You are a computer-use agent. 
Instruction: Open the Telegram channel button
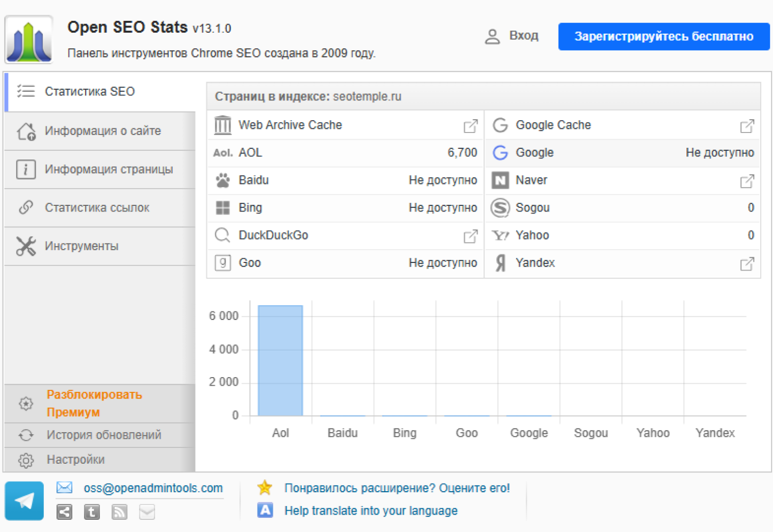(x=24, y=501)
